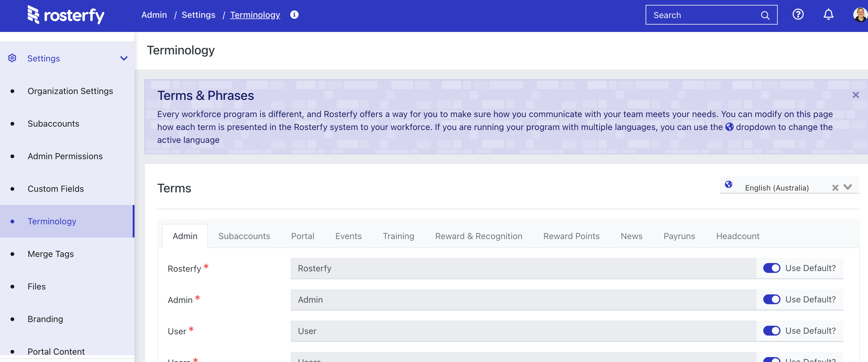Viewport: 868px width, 362px height.
Task: Toggle Use Default for Users term
Action: click(772, 359)
